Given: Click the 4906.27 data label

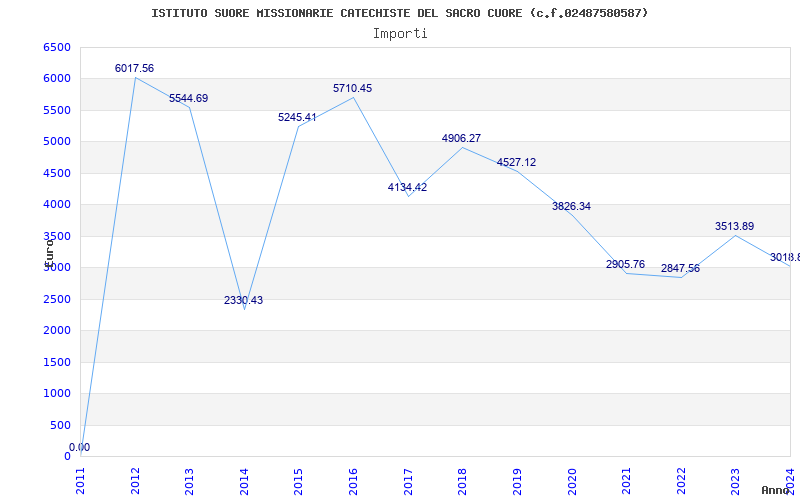Looking at the screenshot, I should point(461,138).
